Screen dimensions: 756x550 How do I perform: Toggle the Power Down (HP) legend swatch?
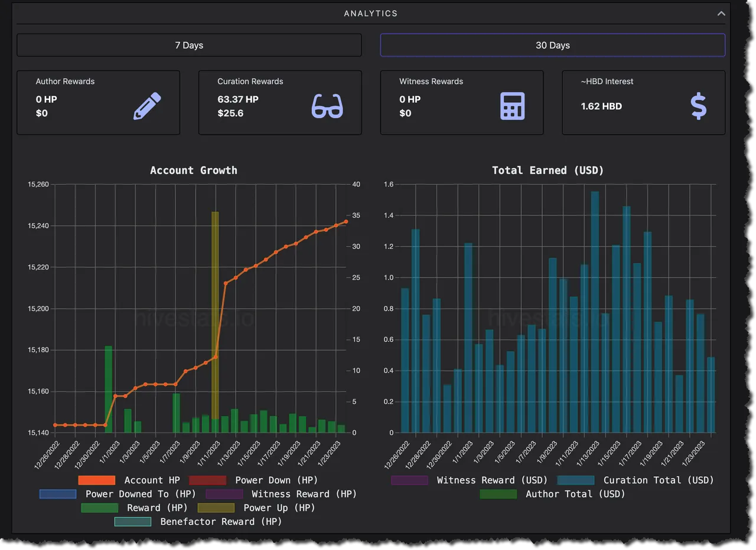tap(207, 480)
